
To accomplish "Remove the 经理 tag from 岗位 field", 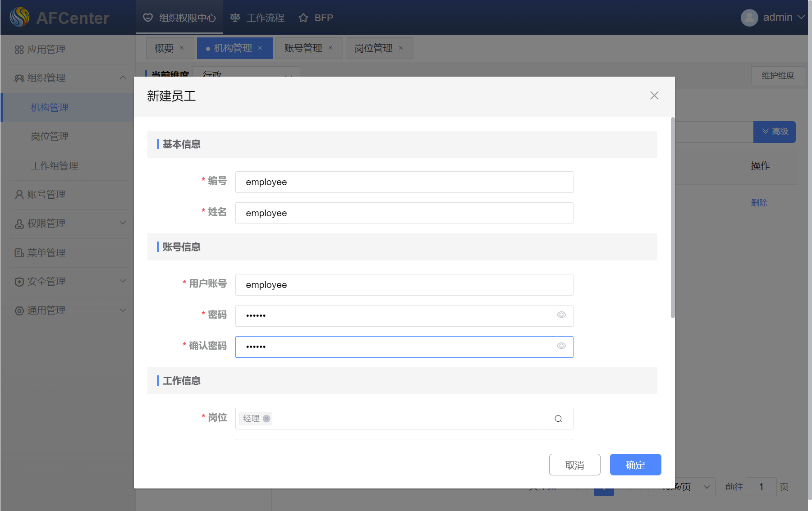I will (266, 419).
